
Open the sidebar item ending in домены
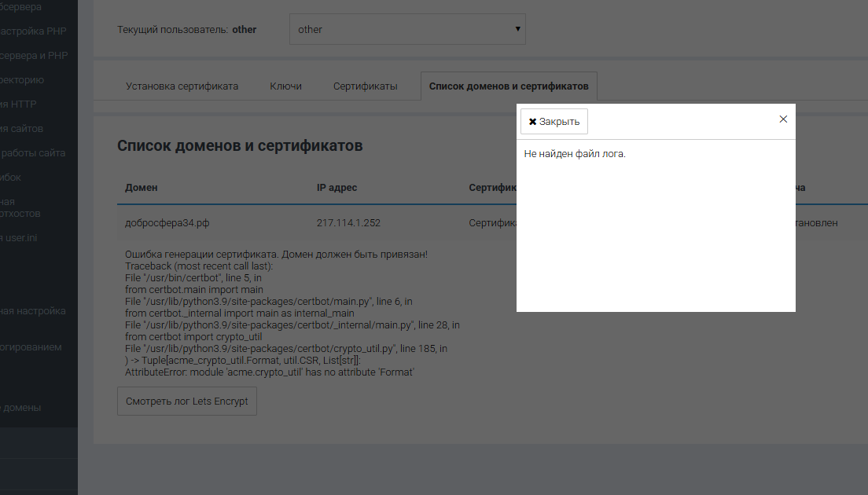(x=21, y=408)
